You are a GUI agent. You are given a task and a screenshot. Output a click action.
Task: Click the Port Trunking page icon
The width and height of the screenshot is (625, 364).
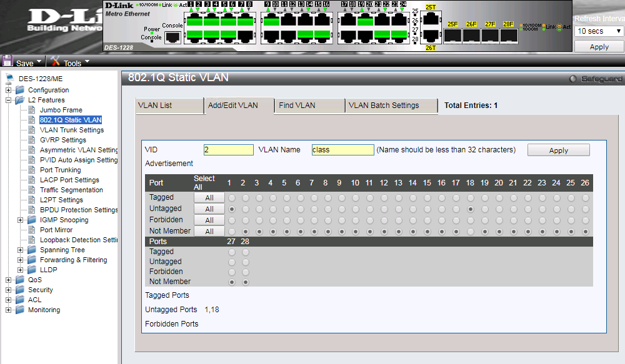(32, 170)
